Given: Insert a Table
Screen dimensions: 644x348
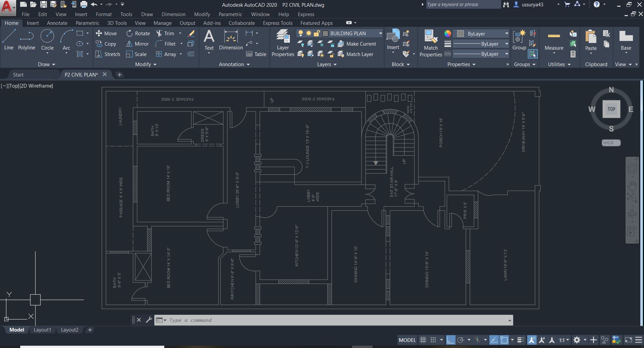Looking at the screenshot, I should [256, 54].
